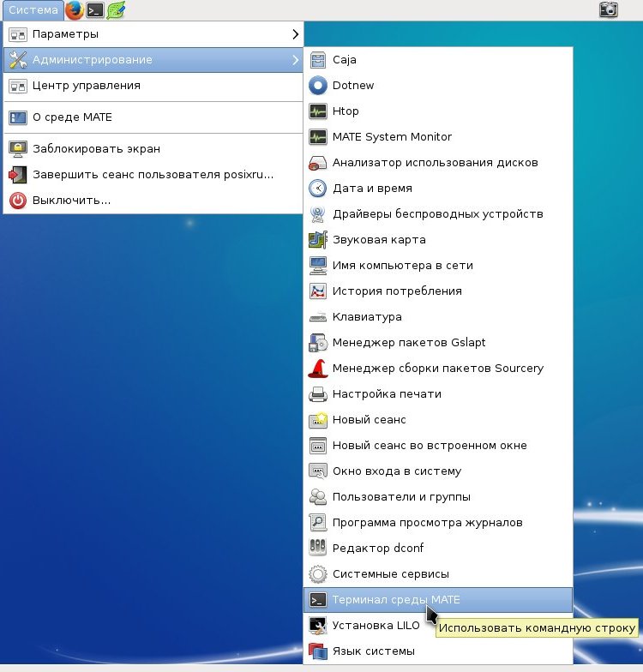
Task: Click the Заблокировать экран lock icon
Action: pyautogui.click(x=17, y=149)
